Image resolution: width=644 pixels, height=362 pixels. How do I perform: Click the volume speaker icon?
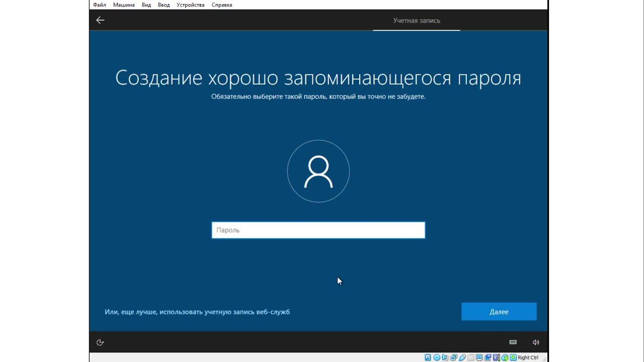click(x=536, y=342)
